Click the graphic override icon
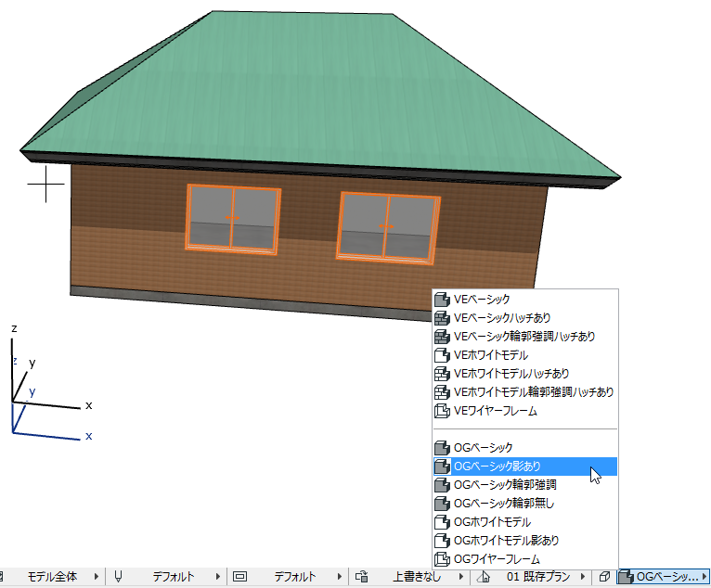711x588 pixels. (361, 577)
